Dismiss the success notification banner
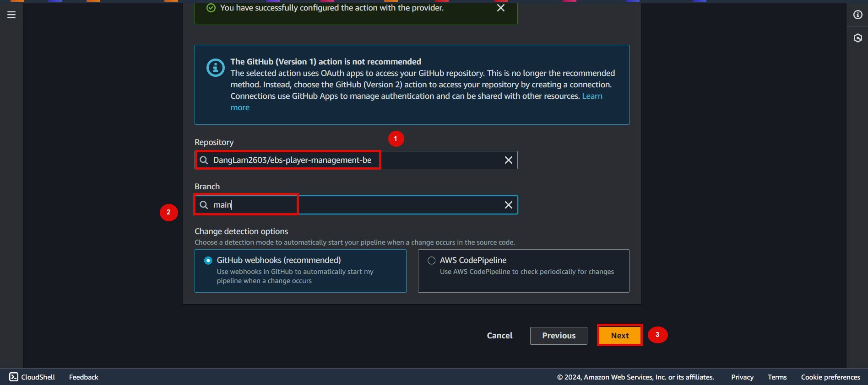868x385 pixels. (501, 8)
